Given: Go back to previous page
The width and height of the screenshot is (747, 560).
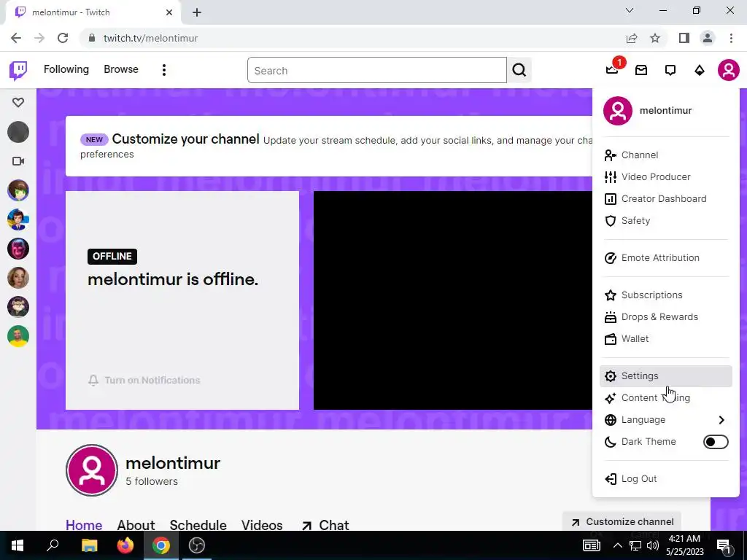Looking at the screenshot, I should click(16, 38).
